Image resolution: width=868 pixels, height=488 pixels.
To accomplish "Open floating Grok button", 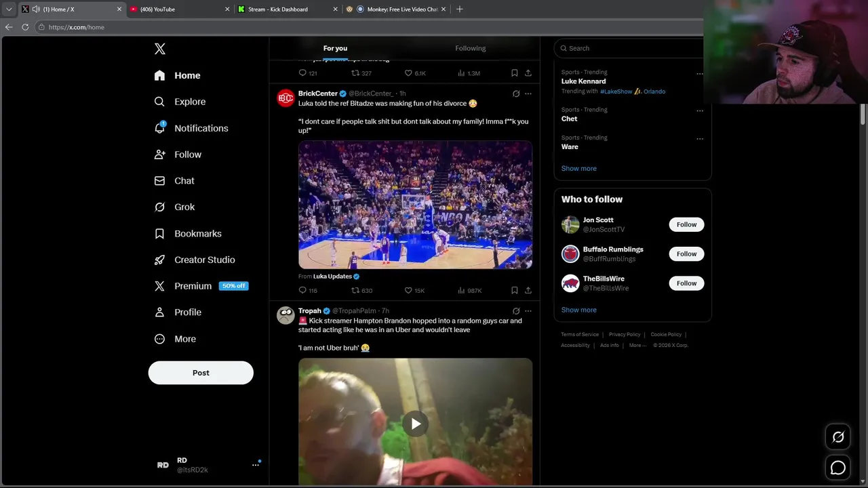I will tap(838, 438).
